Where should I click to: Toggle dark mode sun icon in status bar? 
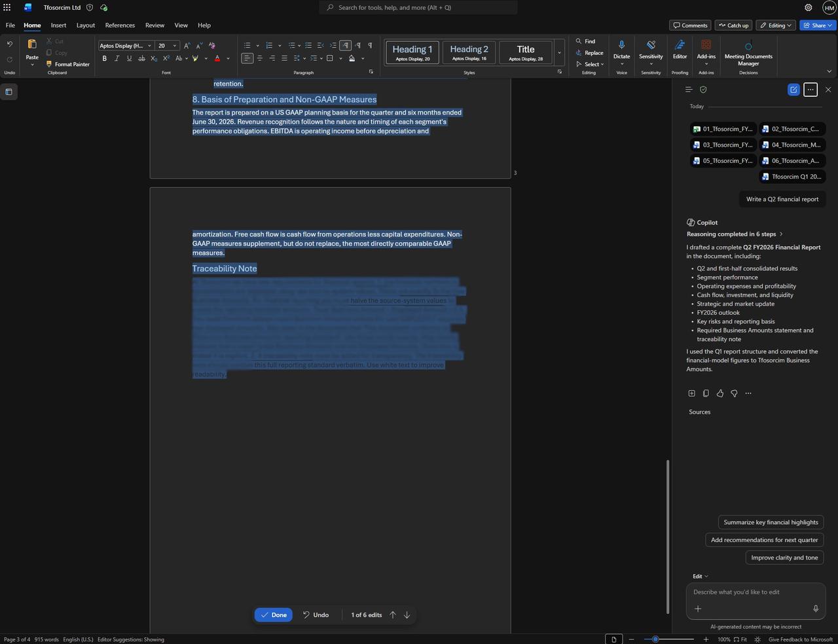[757, 639]
